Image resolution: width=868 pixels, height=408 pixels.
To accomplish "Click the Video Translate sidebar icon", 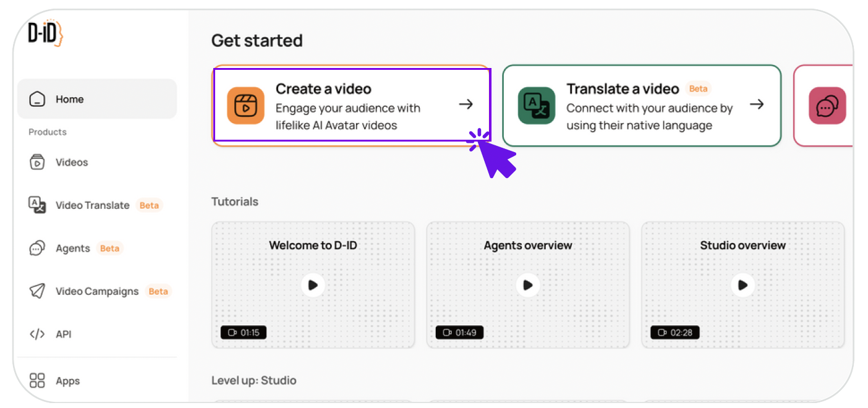I will pos(38,205).
